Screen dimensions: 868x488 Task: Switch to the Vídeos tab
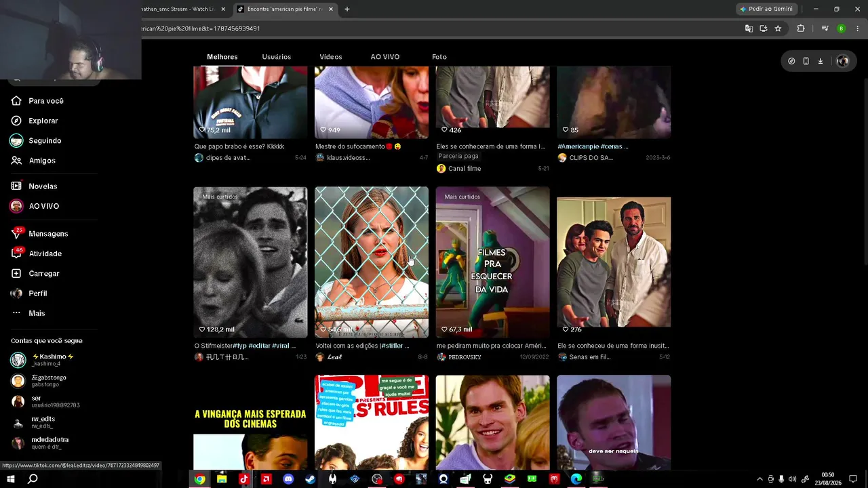[331, 57]
